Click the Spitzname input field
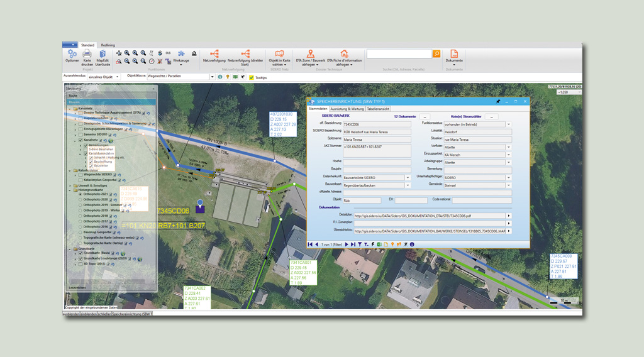Image resolution: width=644 pixels, height=357 pixels. 376,140
